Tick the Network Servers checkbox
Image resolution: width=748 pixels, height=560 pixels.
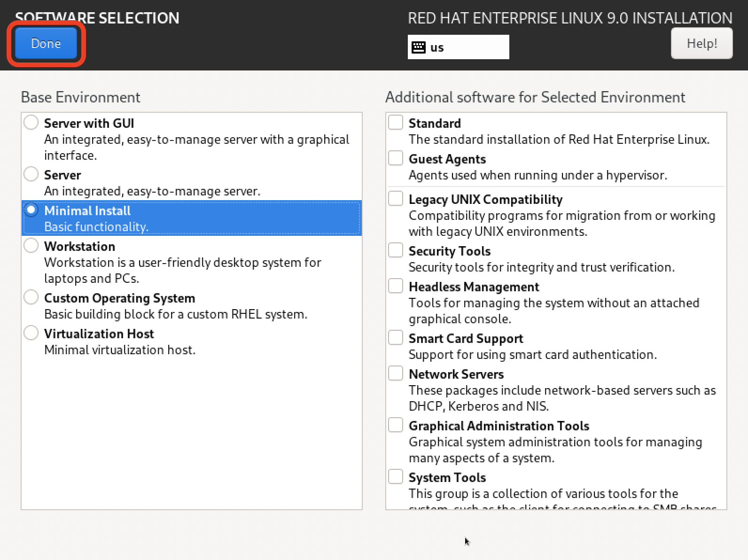click(x=396, y=373)
